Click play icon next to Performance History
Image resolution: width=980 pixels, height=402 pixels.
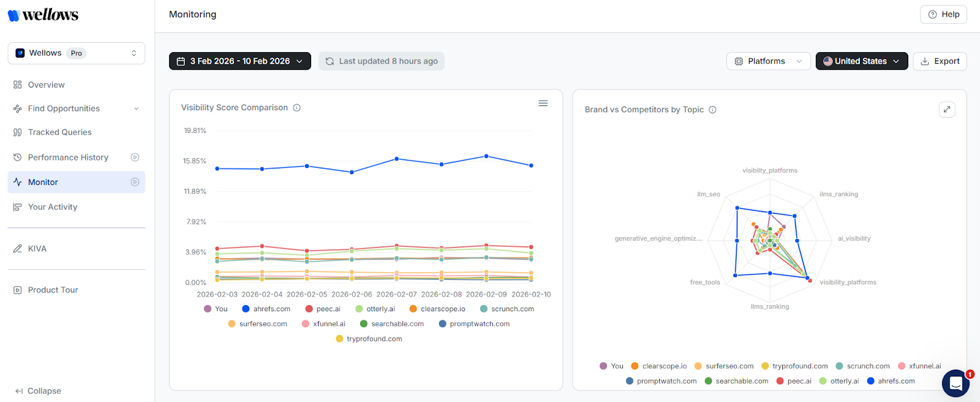click(x=135, y=157)
